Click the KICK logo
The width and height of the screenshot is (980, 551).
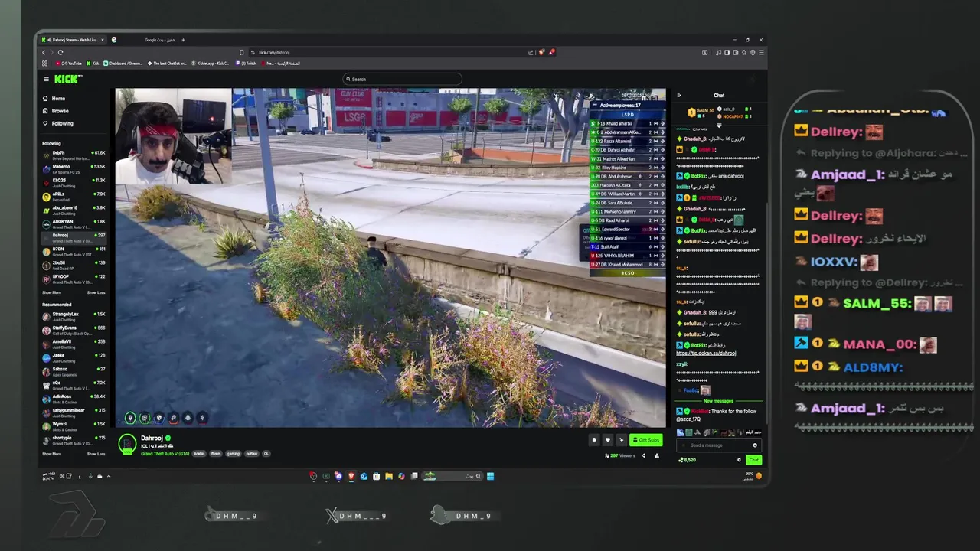pos(68,79)
